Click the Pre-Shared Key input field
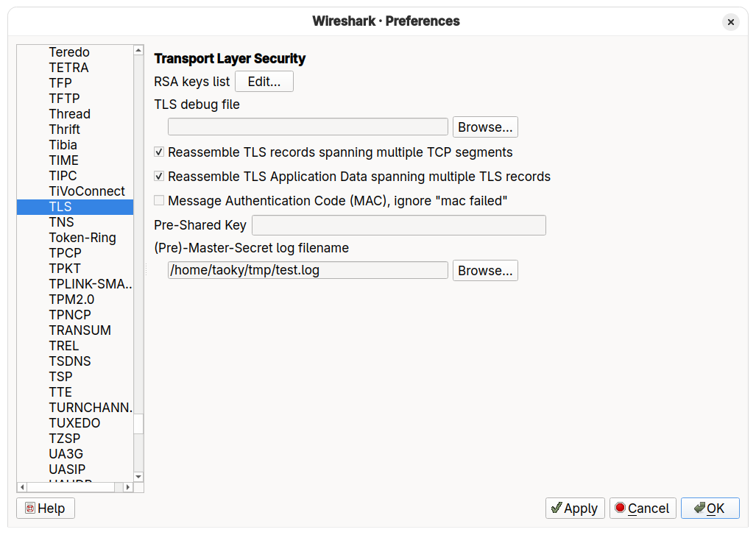Image resolution: width=756 pixels, height=535 pixels. pyautogui.click(x=398, y=225)
